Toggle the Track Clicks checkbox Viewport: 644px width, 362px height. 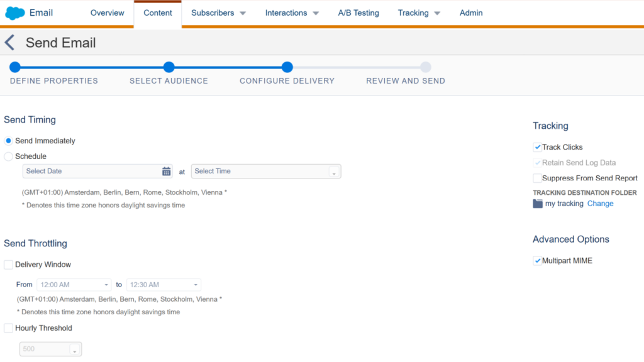537,147
